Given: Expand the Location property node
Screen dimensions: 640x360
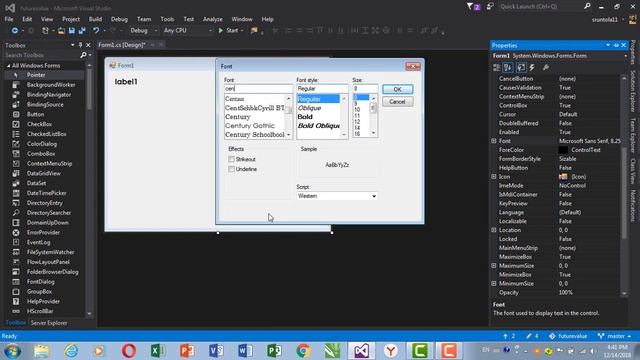Looking at the screenshot, I should [x=494, y=230].
